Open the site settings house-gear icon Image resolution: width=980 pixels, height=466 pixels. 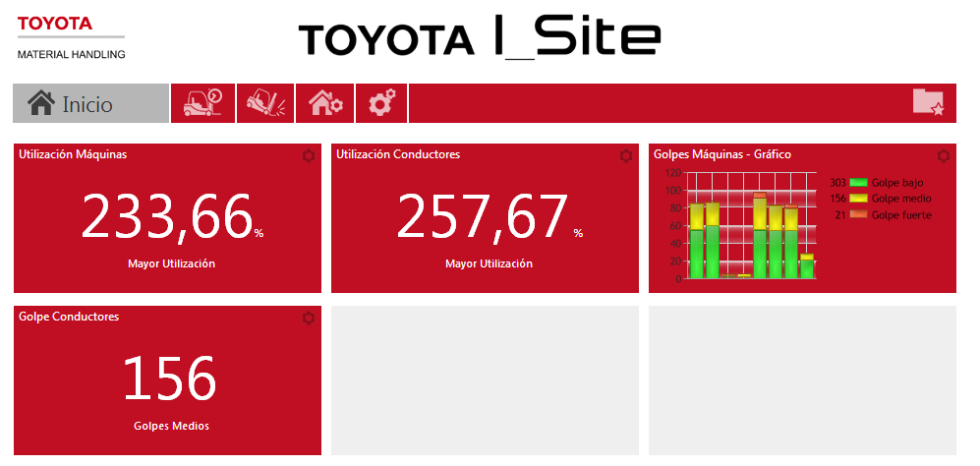(325, 103)
